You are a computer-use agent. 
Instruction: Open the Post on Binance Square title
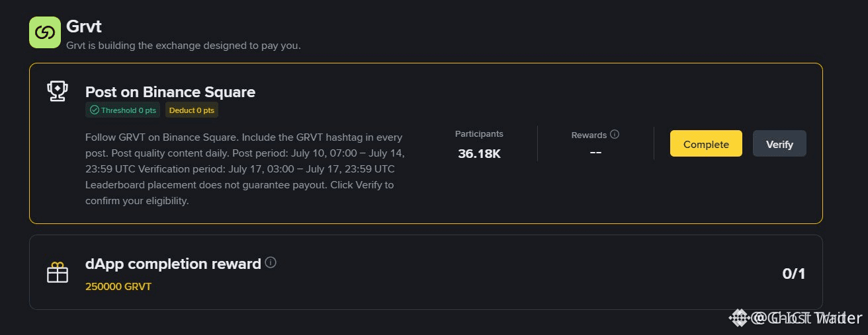tap(170, 92)
